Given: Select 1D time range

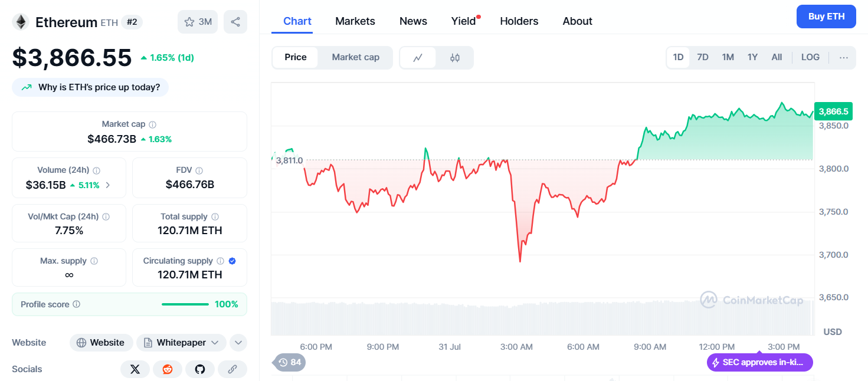Looking at the screenshot, I should click(678, 57).
